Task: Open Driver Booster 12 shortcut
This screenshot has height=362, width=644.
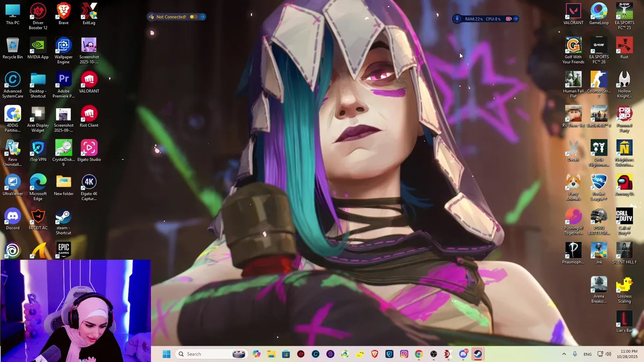Action: pos(38,16)
